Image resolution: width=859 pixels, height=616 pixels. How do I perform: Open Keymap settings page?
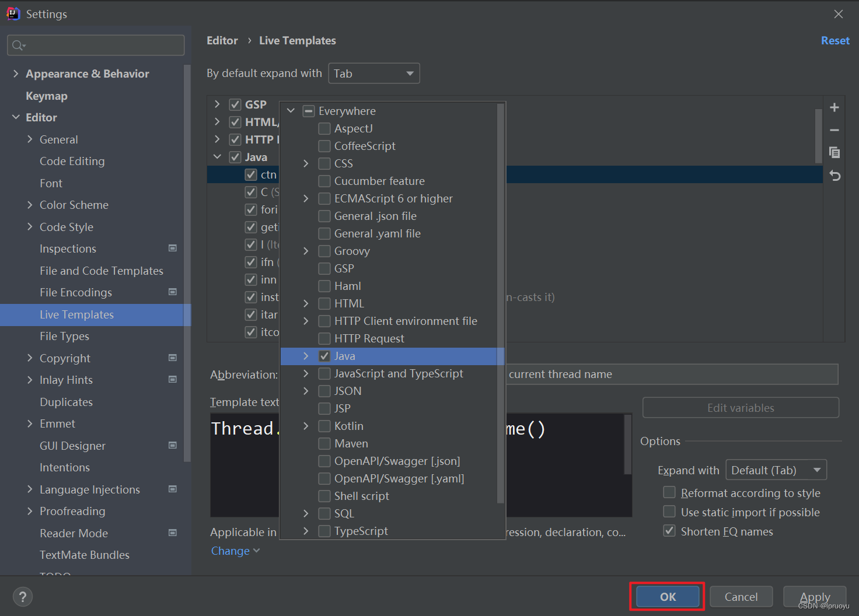[x=47, y=96]
